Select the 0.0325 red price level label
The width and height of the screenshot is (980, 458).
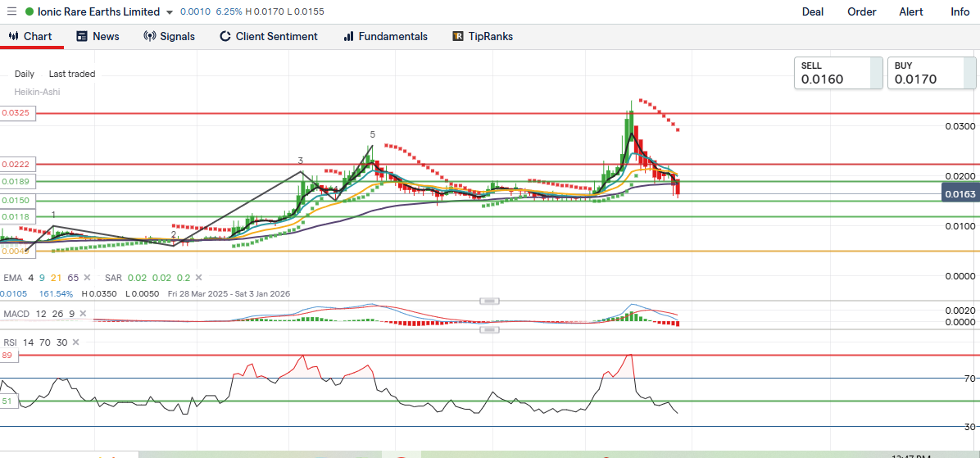(x=18, y=114)
